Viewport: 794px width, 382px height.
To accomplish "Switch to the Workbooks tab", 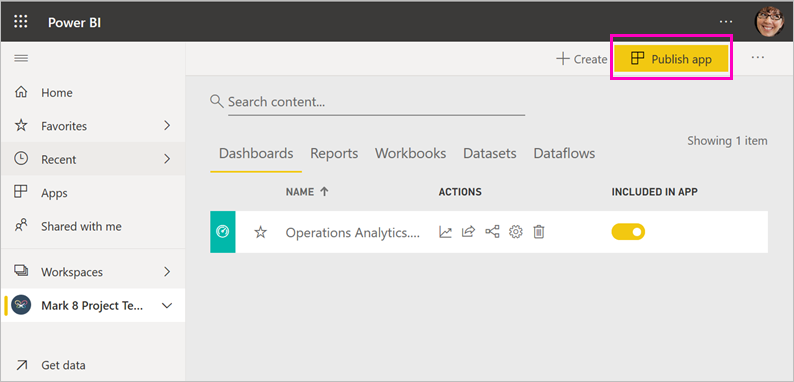I will (x=411, y=154).
